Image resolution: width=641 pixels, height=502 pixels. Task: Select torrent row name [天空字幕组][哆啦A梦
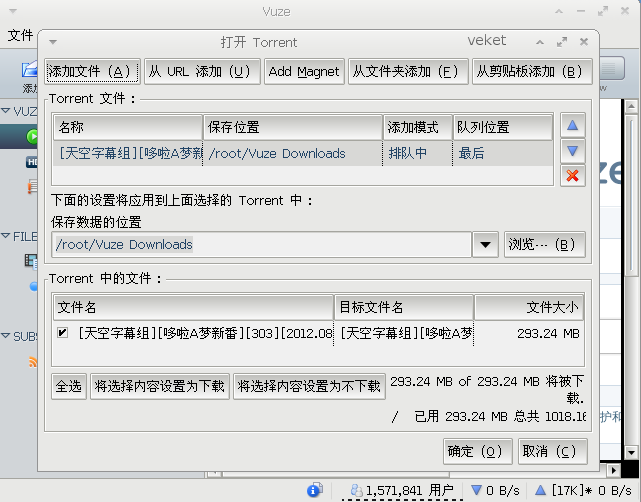click(130, 153)
